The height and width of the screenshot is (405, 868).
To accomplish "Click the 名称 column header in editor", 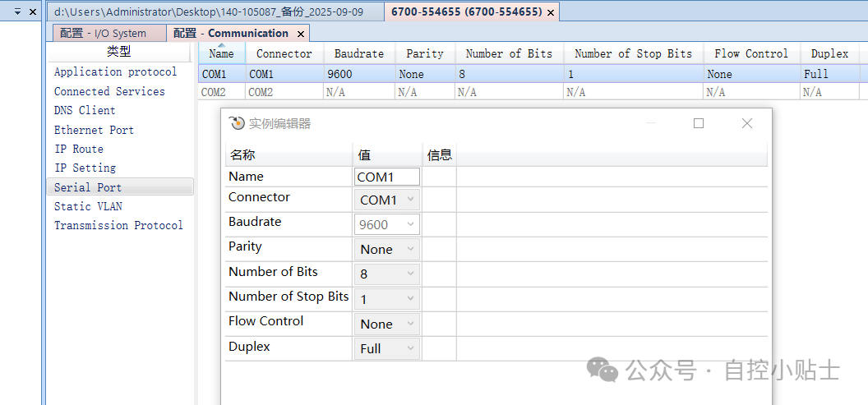I will pyautogui.click(x=289, y=155).
